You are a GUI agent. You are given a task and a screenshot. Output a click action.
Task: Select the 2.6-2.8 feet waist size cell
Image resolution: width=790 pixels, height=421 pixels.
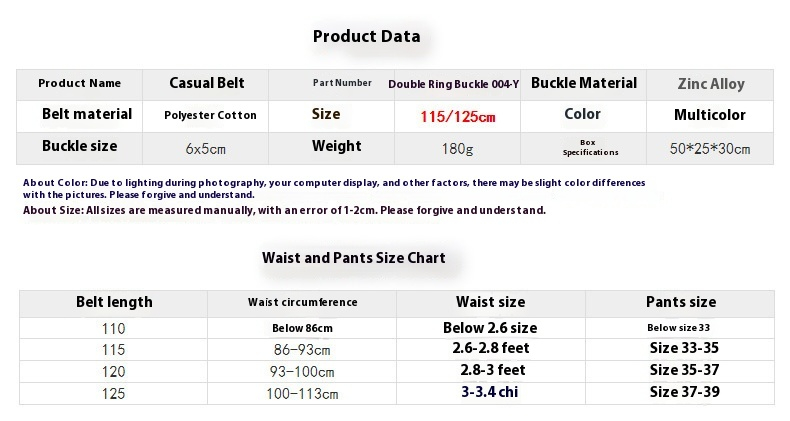click(x=490, y=349)
